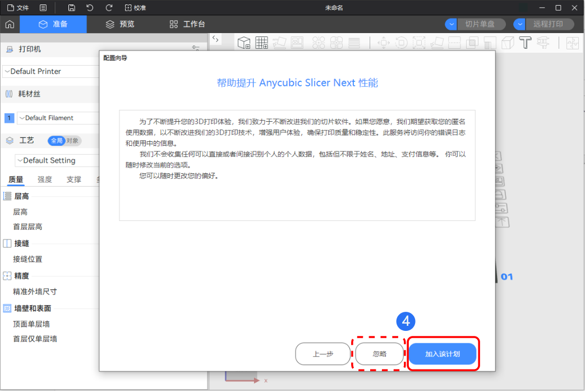
Task: Click the add model cube icon
Action: 244,43
